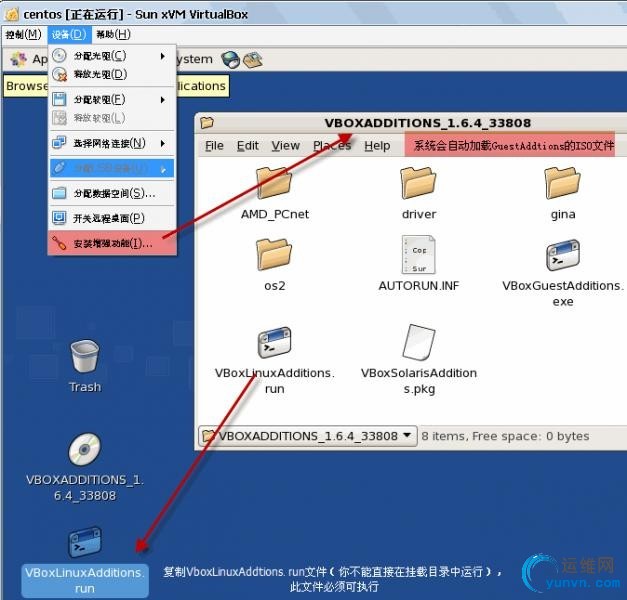Open the Places menu in file browser
627x600 pixels.
(332, 146)
